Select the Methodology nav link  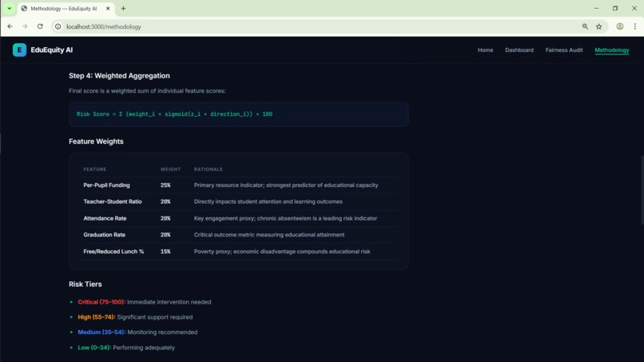(611, 50)
